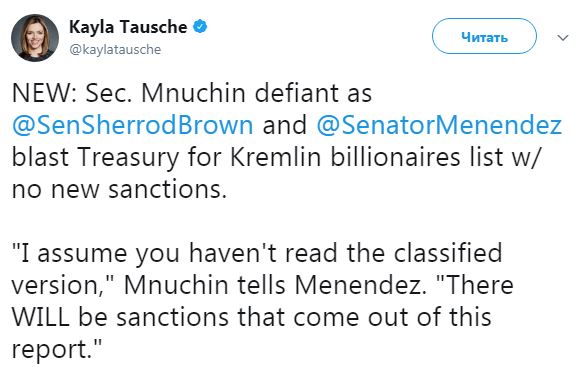
Task: Open Kayla Tausche's profile avatar photo
Action: click(35, 38)
